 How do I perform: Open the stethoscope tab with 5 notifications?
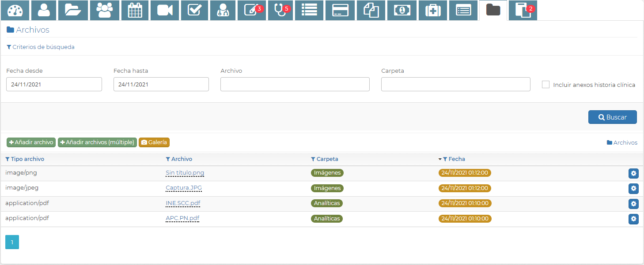(280, 11)
